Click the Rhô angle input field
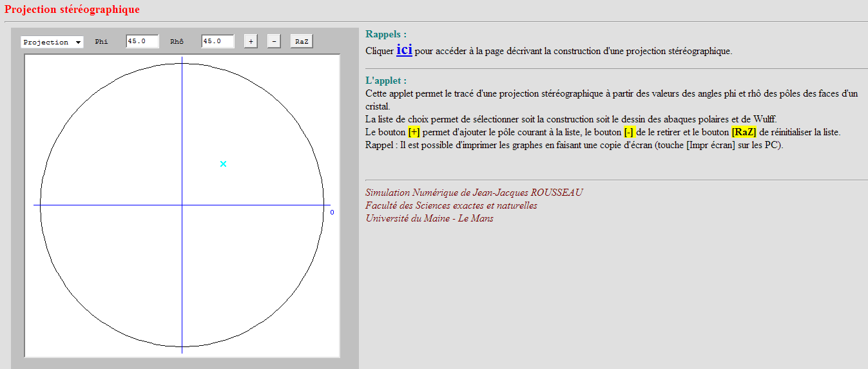Image resolution: width=868 pixels, height=369 pixels. 217,41
